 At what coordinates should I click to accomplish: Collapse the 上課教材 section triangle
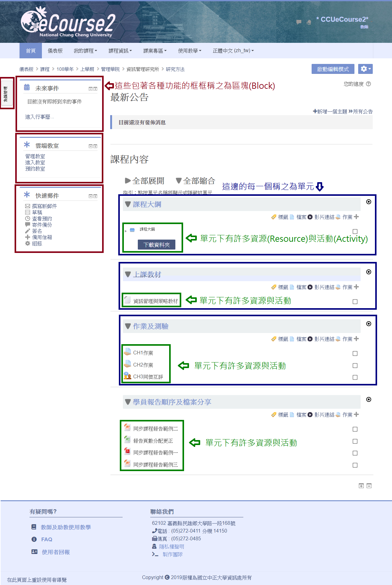coord(128,274)
